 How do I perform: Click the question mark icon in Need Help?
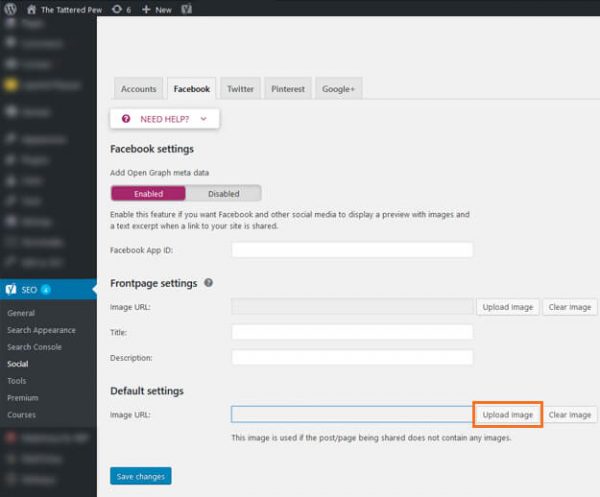point(126,119)
